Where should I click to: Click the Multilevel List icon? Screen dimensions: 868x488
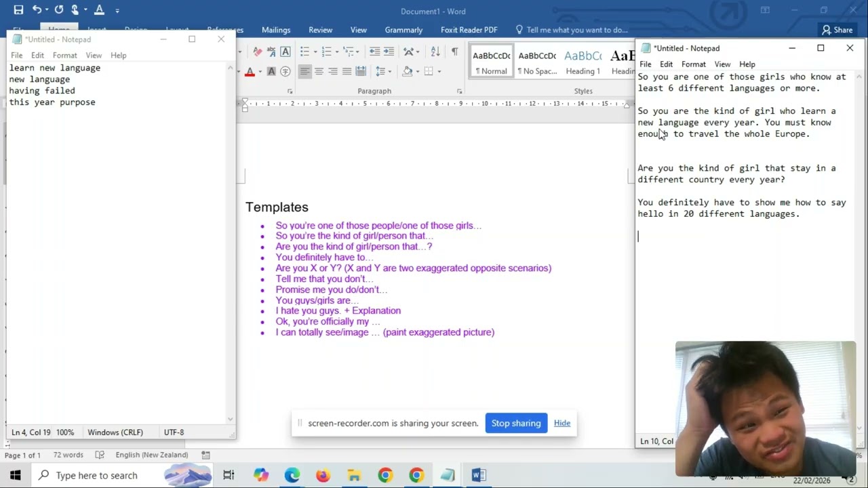point(349,52)
